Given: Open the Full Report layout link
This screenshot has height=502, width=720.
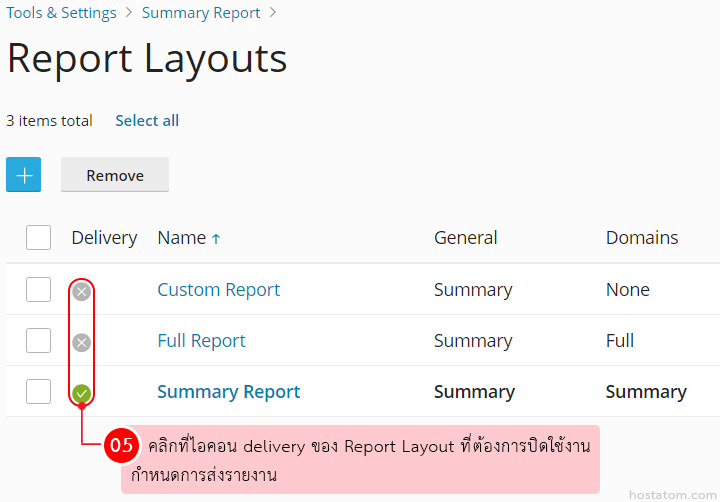Looking at the screenshot, I should pyautogui.click(x=201, y=341).
